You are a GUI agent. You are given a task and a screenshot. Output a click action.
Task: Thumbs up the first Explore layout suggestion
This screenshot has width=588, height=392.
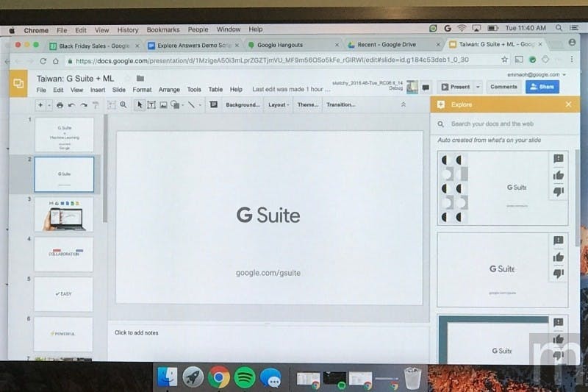point(559,176)
